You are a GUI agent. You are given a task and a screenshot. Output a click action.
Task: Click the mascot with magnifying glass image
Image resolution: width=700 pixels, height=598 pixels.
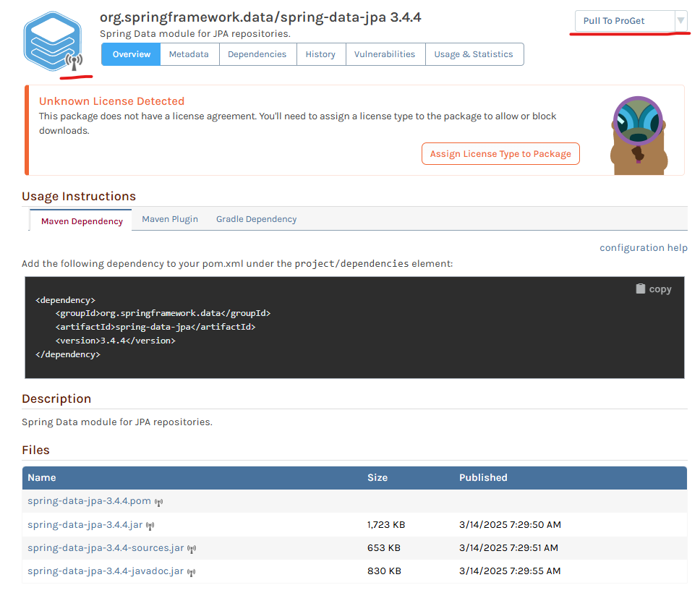coord(639,135)
